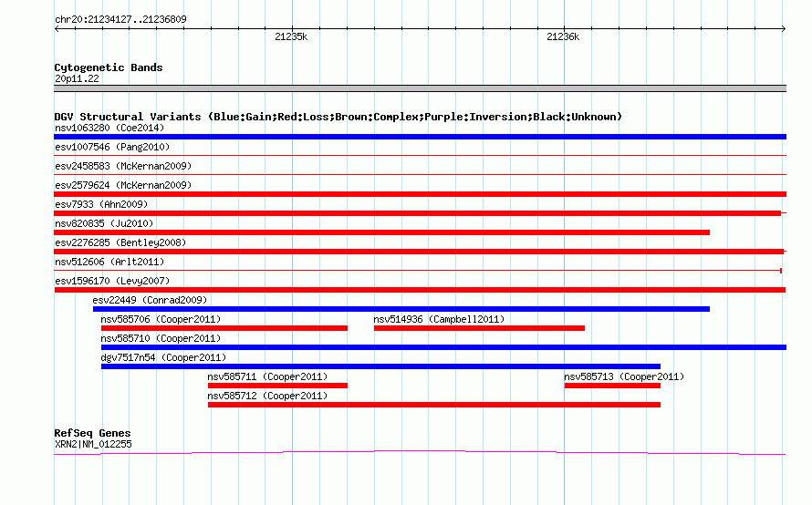812x505 pixels.
Task: Select the blue esv22449 gain bar
Action: [x=401, y=309]
